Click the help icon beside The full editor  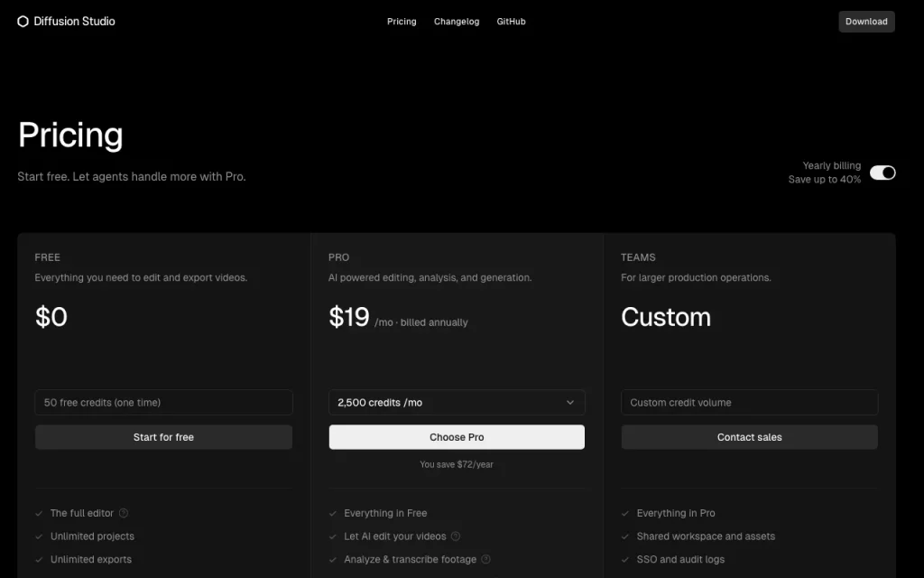pyautogui.click(x=123, y=513)
